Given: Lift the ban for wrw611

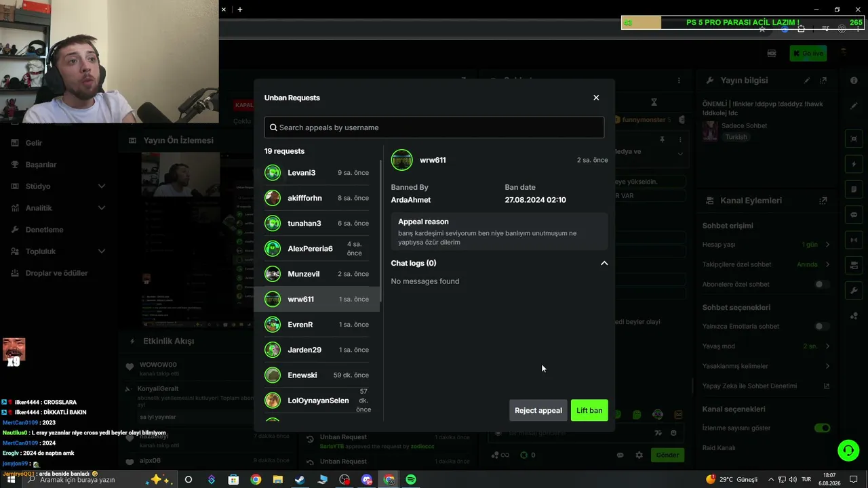Looking at the screenshot, I should click(x=589, y=410).
